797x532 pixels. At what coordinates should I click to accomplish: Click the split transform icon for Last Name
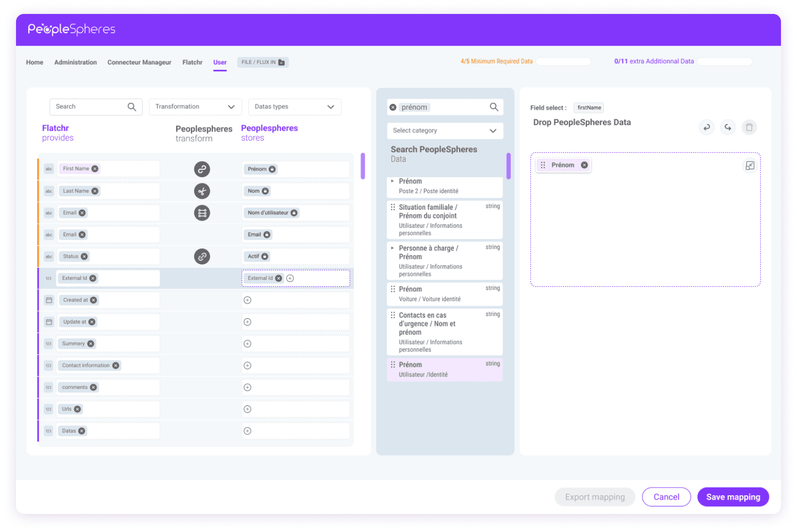pos(202,191)
